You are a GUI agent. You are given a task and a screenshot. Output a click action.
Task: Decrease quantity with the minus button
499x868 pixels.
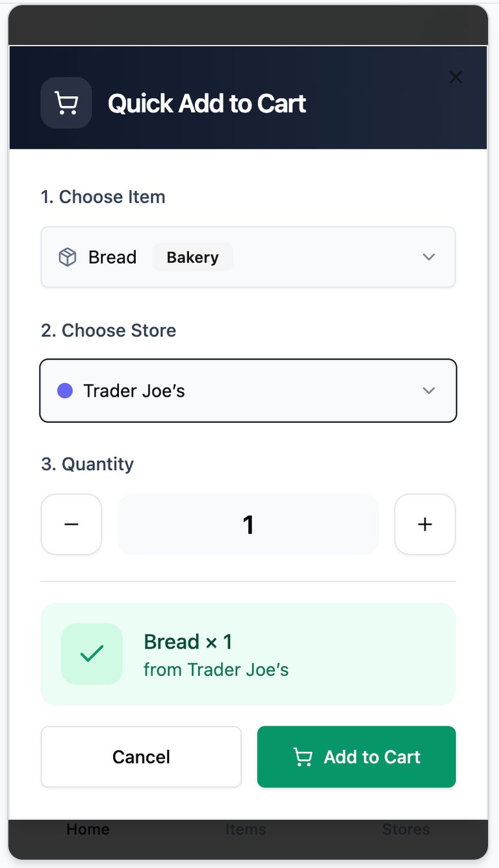[x=71, y=525]
